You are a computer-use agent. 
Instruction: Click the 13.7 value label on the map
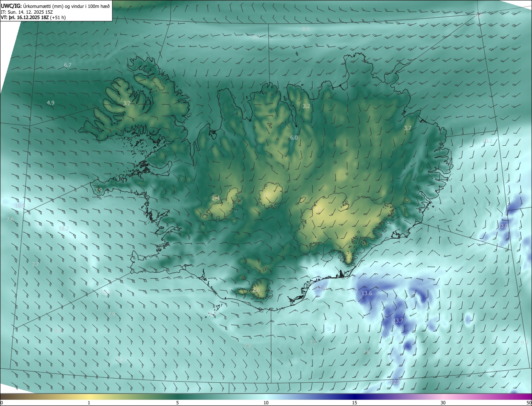point(398,320)
